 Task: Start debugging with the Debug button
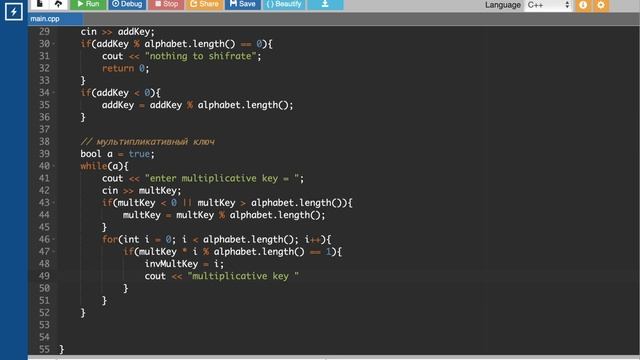127,4
